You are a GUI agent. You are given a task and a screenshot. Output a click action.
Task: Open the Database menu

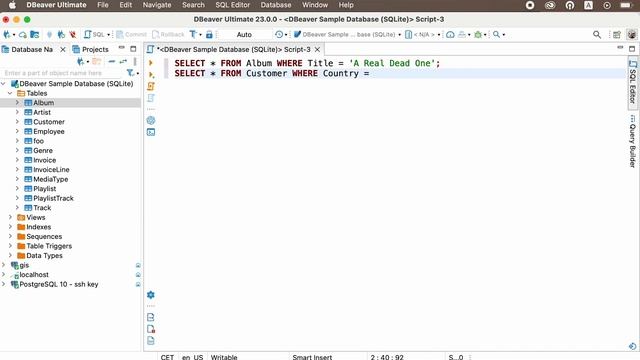click(276, 5)
